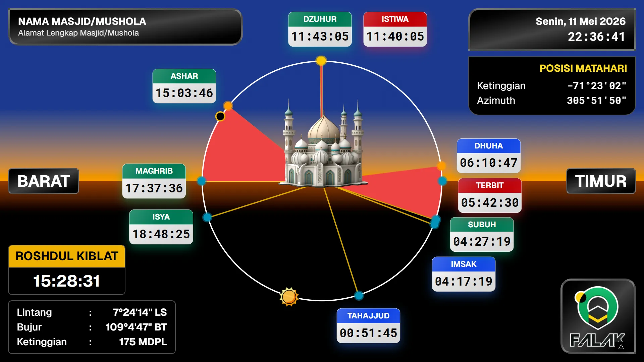
Task: Click the BARAT direction label
Action: coord(44,181)
